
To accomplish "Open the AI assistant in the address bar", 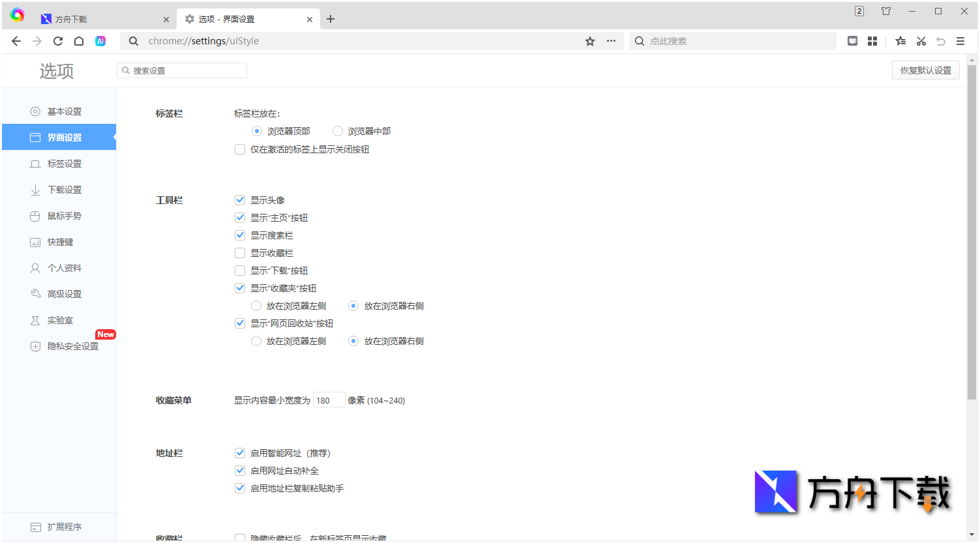I will tap(100, 41).
